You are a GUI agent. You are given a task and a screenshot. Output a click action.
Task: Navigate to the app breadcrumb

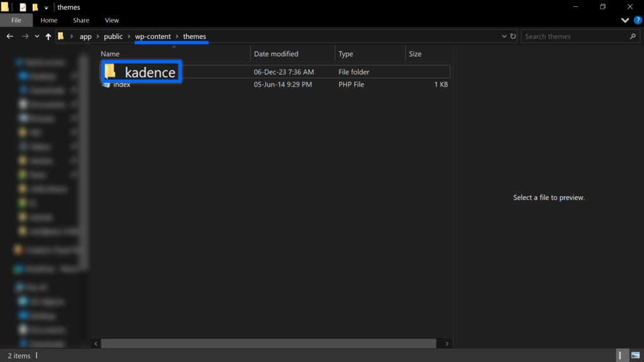[86, 36]
